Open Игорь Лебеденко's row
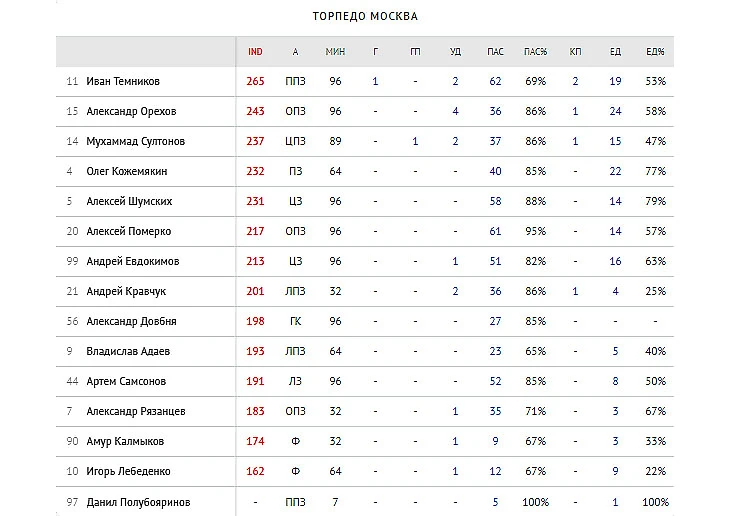Screen dimensions: 730x516 [129, 472]
